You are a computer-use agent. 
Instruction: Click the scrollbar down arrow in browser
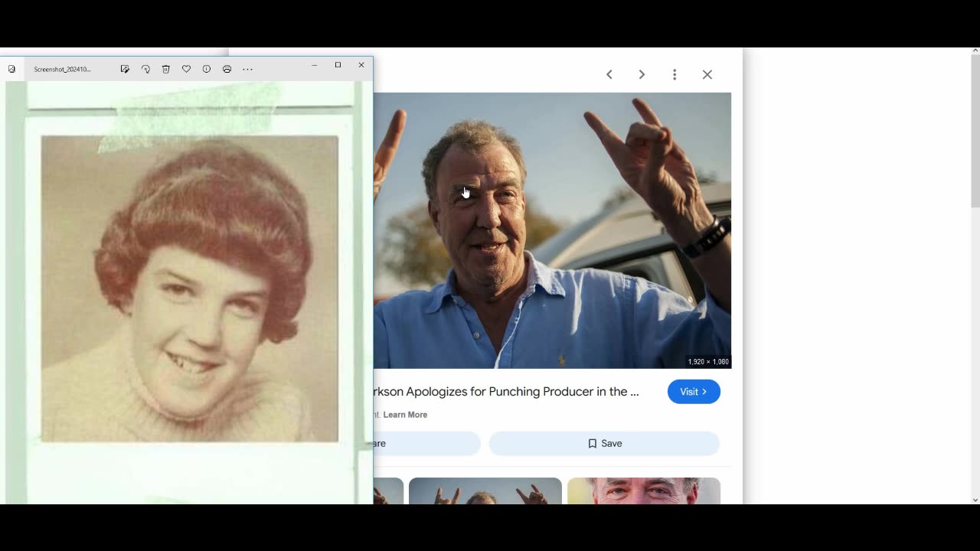point(975,500)
